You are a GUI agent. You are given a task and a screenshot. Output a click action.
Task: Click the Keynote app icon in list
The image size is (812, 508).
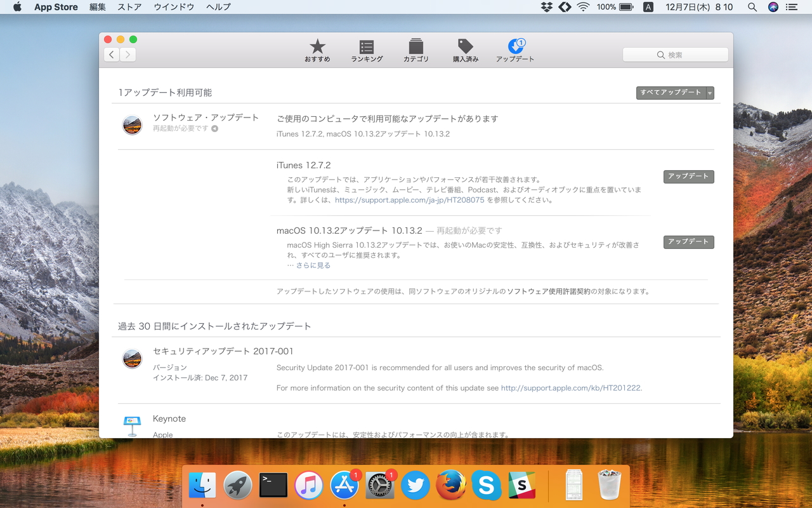coord(132,425)
